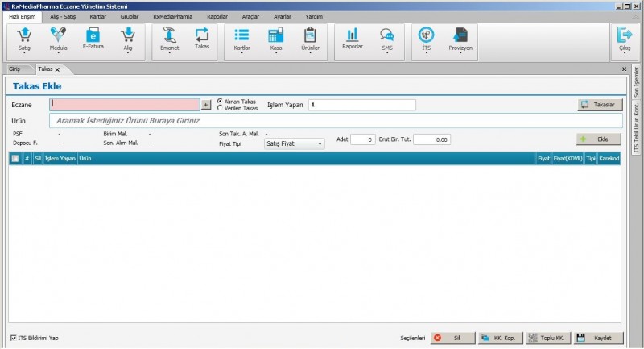Select the Verilen Takas radio option
Viewport: 644px width, 349px height.
click(221, 107)
